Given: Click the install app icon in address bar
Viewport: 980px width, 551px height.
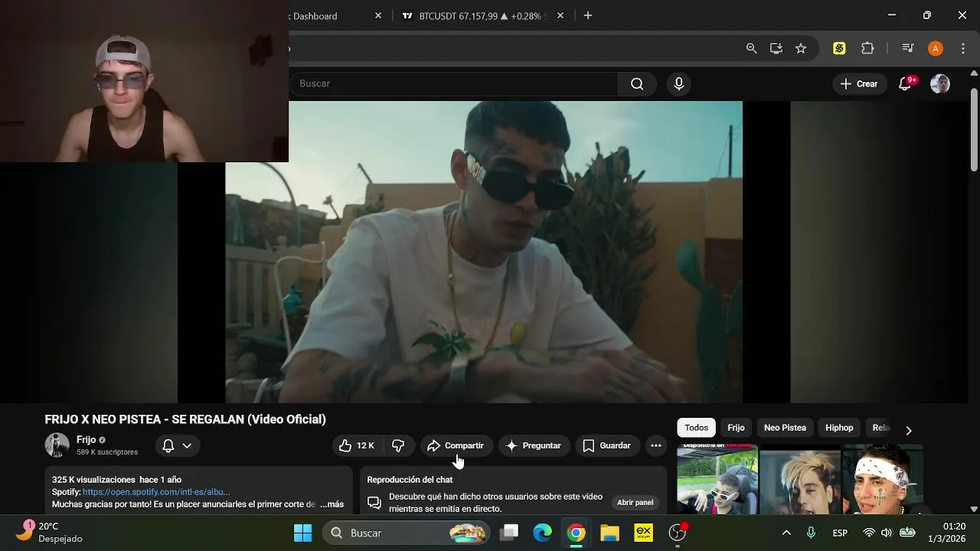Looking at the screenshot, I should pos(776,48).
